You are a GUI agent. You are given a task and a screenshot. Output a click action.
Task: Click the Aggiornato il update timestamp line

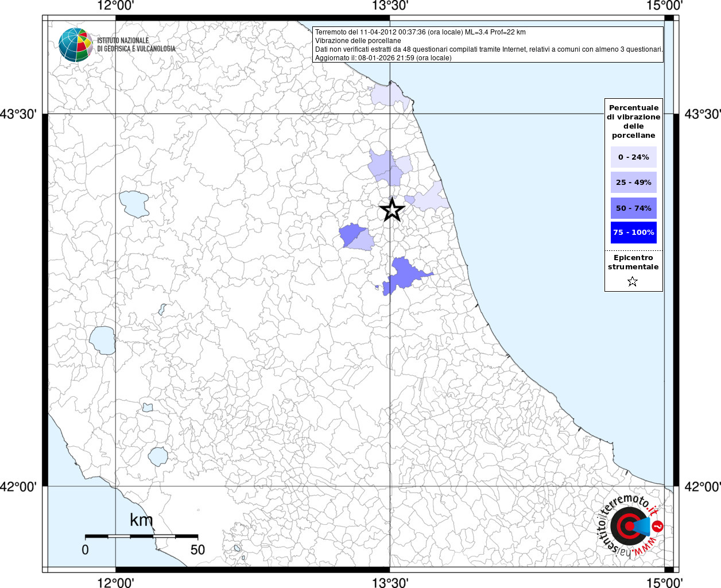[x=383, y=58]
